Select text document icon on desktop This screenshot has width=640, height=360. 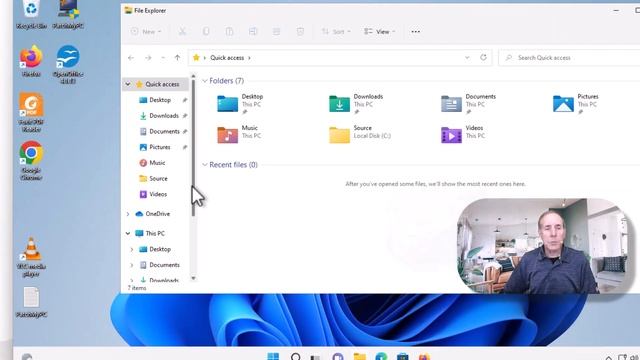coord(31,302)
